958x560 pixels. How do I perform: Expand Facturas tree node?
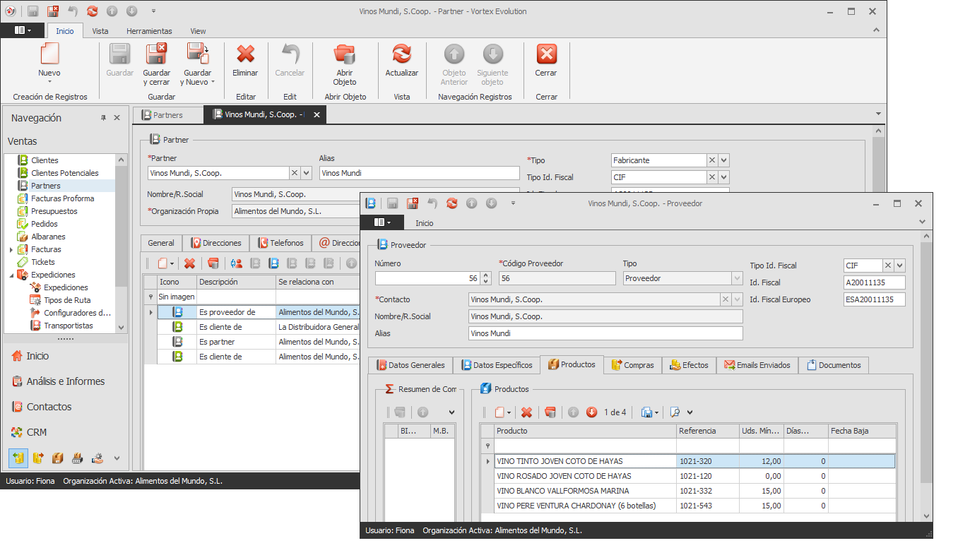click(x=11, y=249)
